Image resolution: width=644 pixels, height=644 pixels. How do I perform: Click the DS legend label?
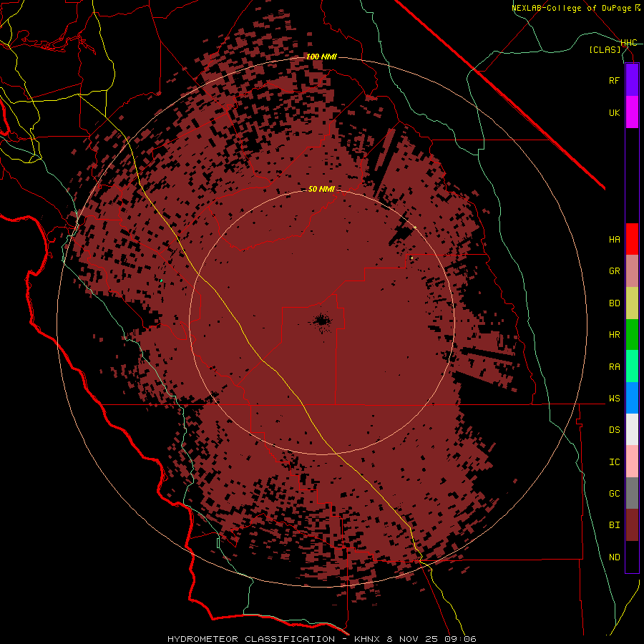[614, 430]
